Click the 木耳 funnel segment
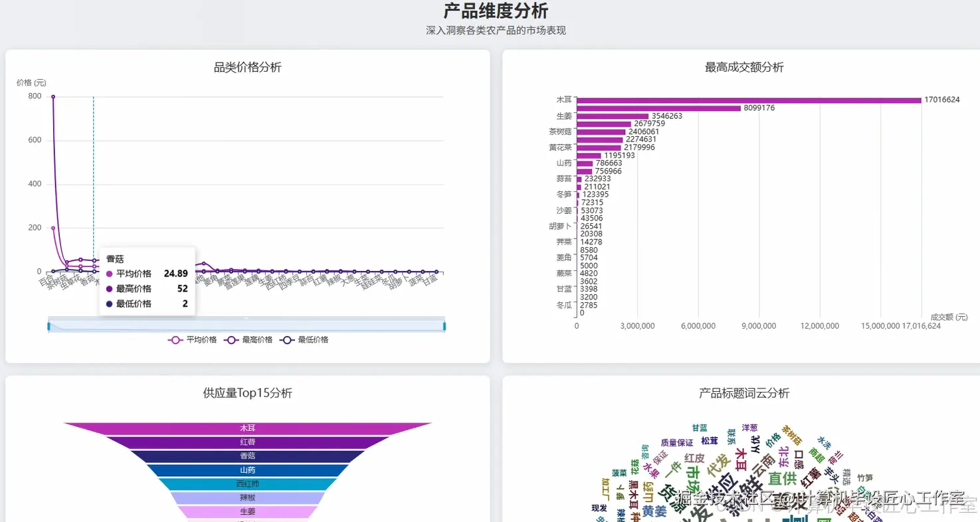980x522 pixels. (247, 428)
